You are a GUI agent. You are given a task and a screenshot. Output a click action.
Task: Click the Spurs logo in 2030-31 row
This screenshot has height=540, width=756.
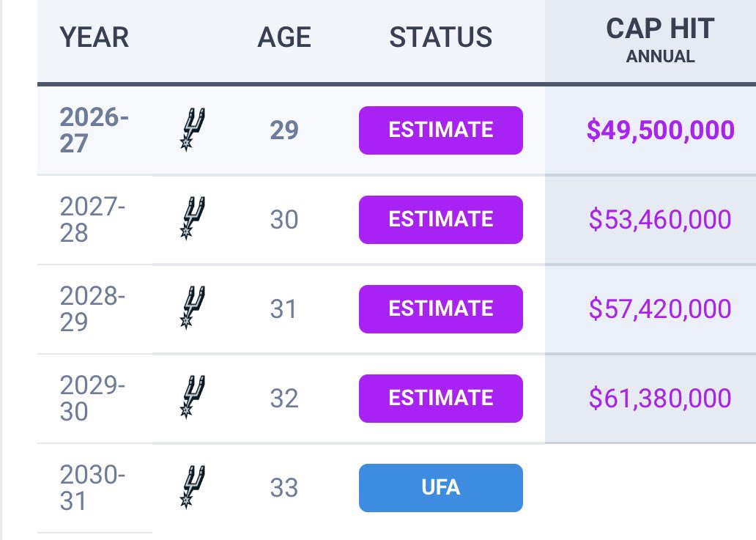tap(193, 487)
